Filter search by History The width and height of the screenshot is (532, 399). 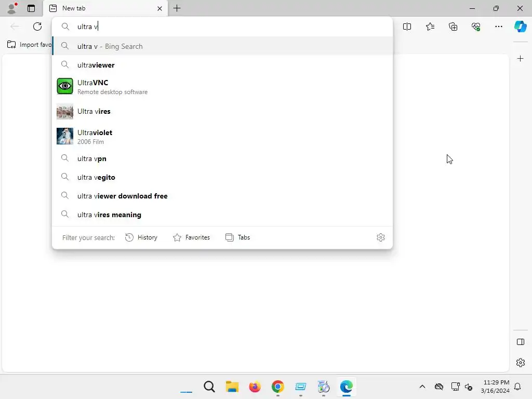141,237
